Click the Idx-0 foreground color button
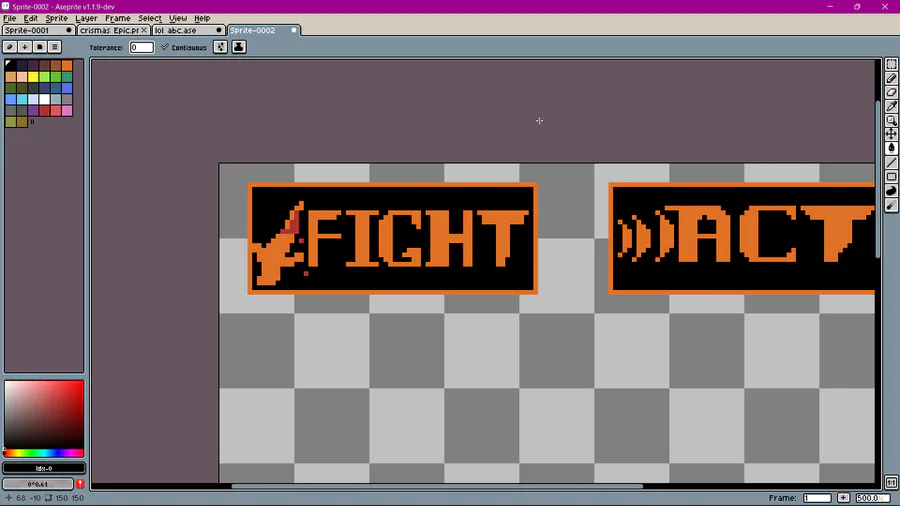 44,468
